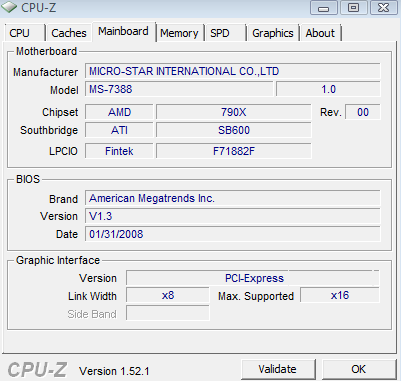Switch to the CPU tab

pos(25,33)
